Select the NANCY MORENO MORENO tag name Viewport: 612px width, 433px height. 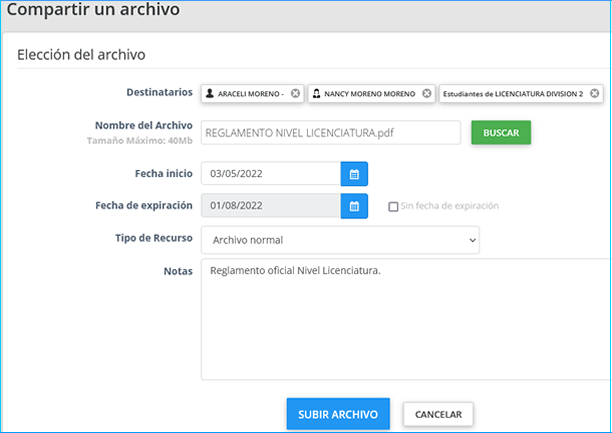371,93
